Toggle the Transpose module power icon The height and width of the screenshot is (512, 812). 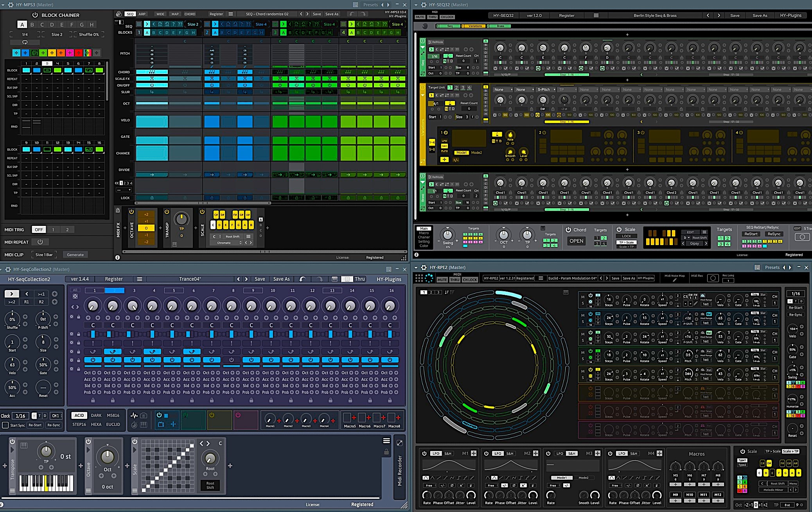(x=13, y=441)
